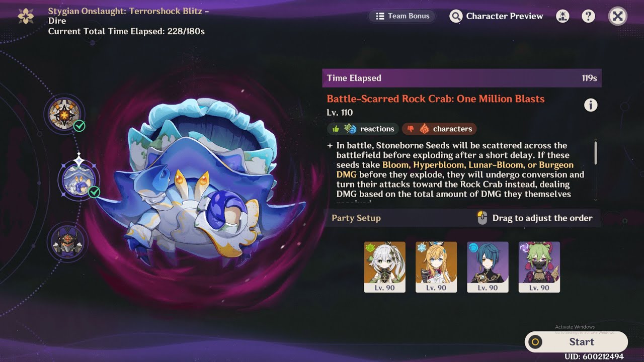The image size is (644, 362).
Task: Click the boss description scrollbar
Action: click(596, 152)
